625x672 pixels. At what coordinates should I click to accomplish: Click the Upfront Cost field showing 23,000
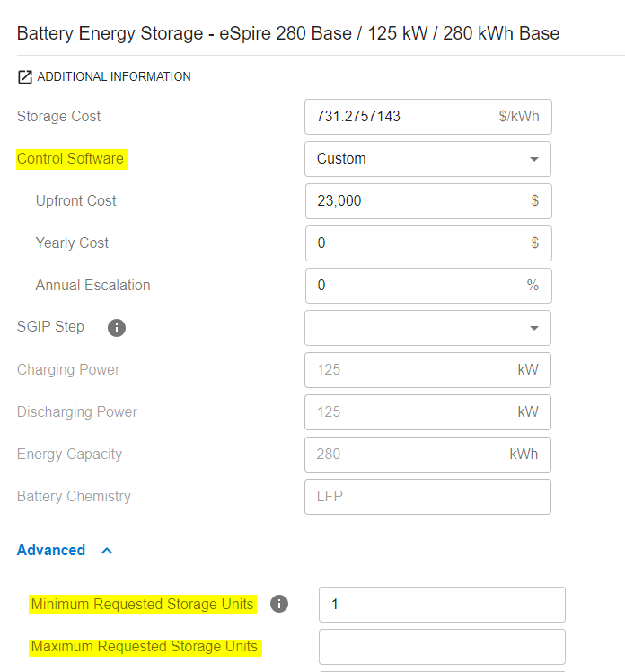click(x=418, y=201)
